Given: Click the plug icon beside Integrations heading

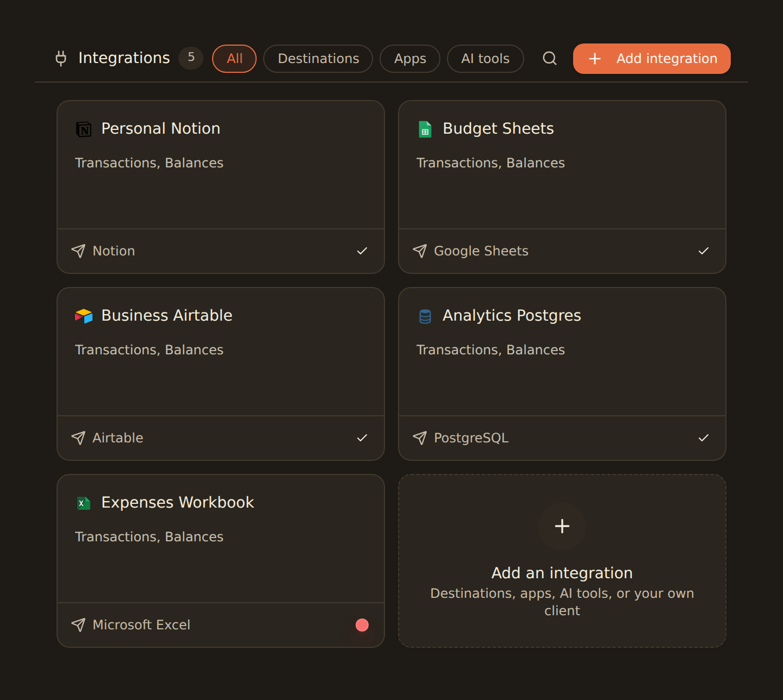Looking at the screenshot, I should [x=61, y=58].
